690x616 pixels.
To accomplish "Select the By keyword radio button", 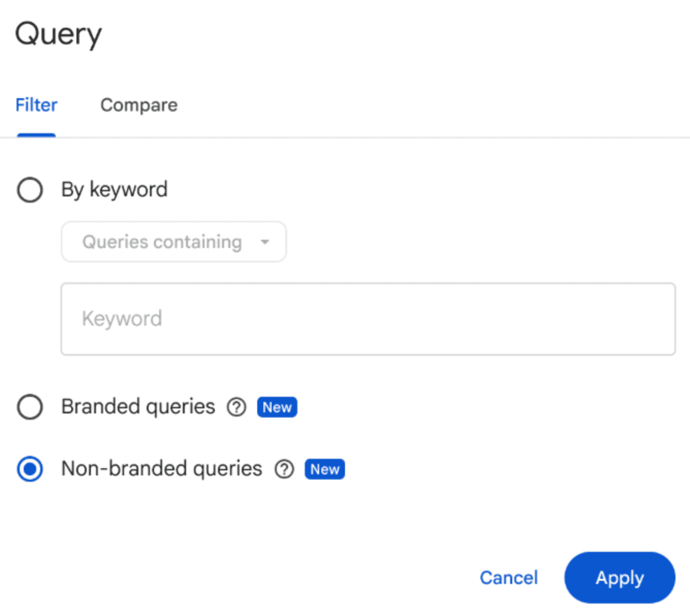I will coord(29,190).
